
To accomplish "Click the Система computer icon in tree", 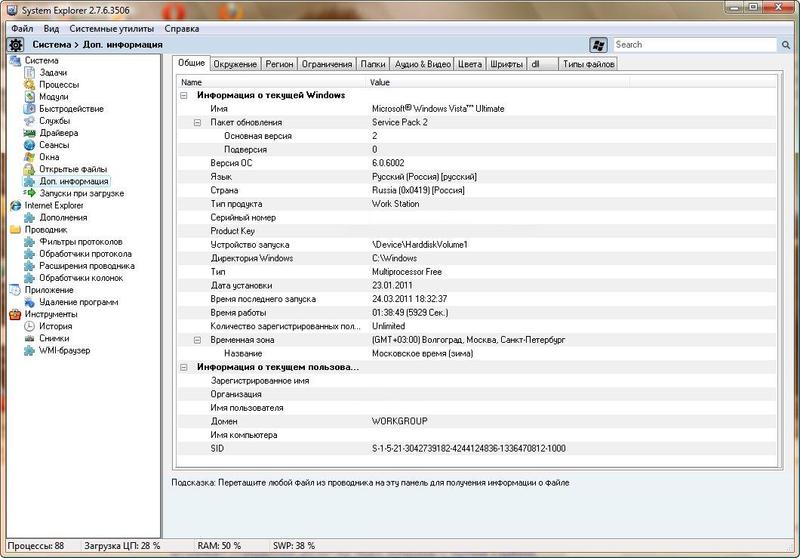I will 15,60.
